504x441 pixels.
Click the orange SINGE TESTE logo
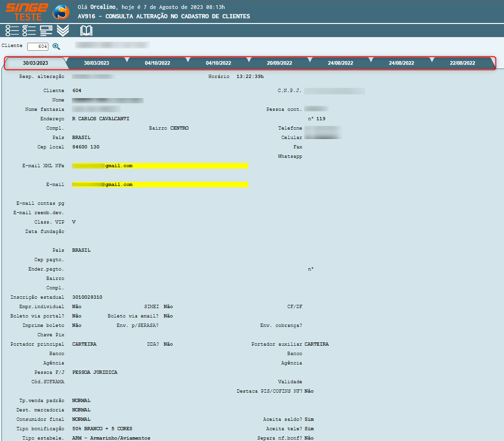pos(26,12)
